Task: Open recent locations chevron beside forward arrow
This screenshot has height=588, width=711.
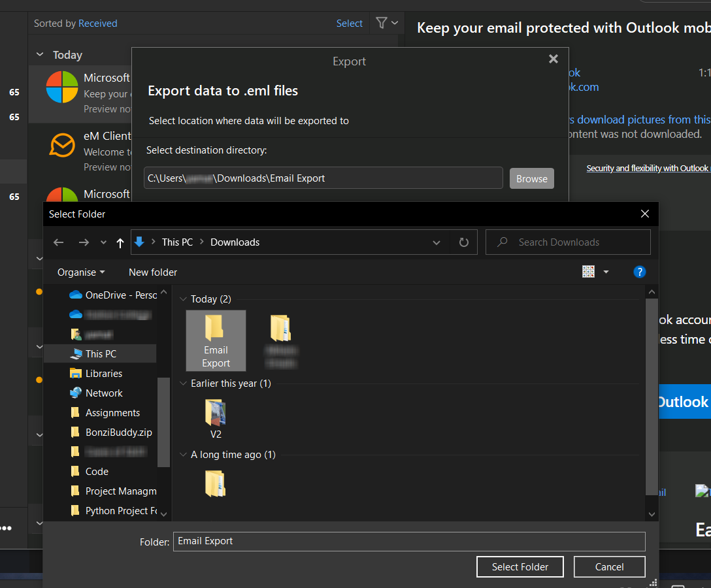Action: point(103,242)
